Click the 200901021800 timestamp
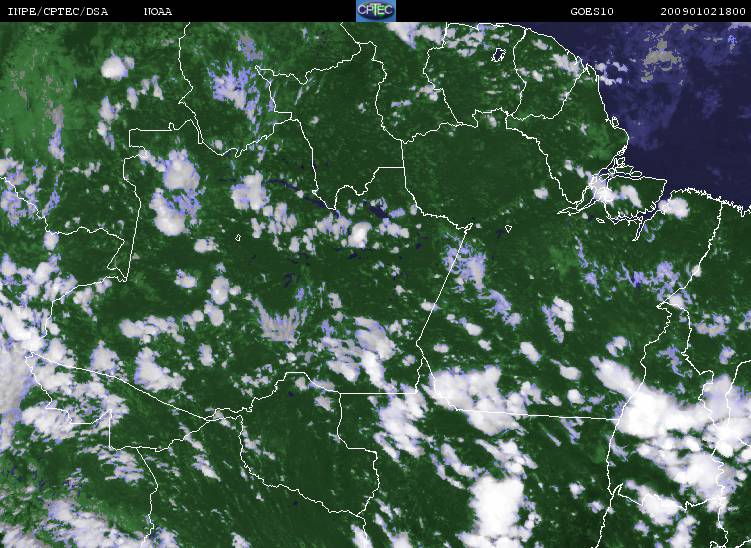Image resolution: width=751 pixels, height=548 pixels. click(703, 11)
